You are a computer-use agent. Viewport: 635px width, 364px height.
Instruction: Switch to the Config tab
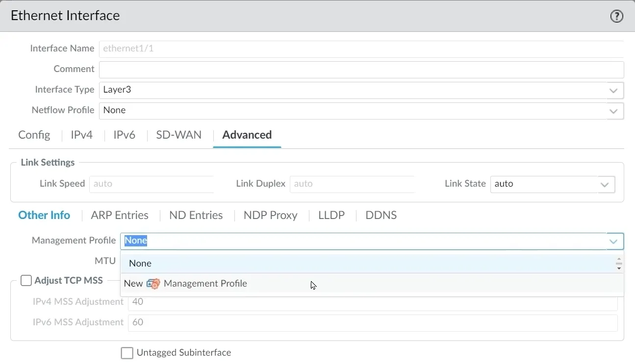[33, 135]
